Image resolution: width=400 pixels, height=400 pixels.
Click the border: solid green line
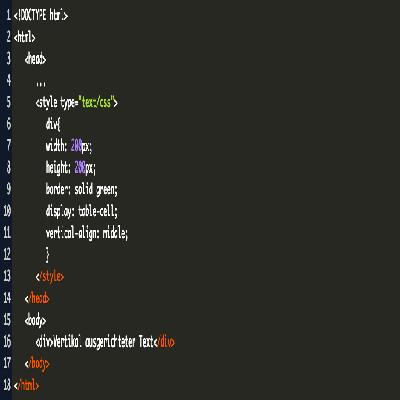tap(82, 189)
